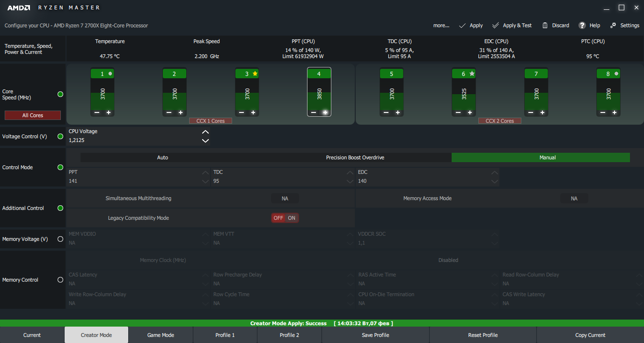
Task: Lower core 6 speed using minus icon
Action: pos(458,112)
